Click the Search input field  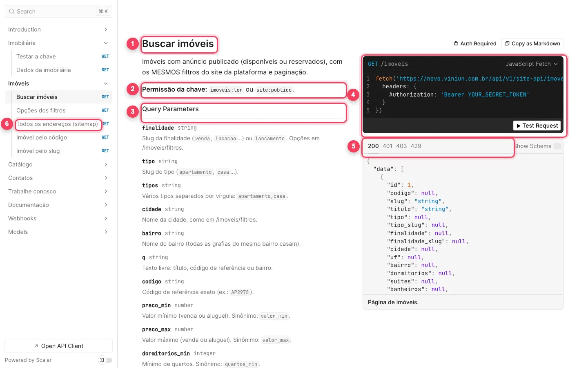pyautogui.click(x=58, y=11)
